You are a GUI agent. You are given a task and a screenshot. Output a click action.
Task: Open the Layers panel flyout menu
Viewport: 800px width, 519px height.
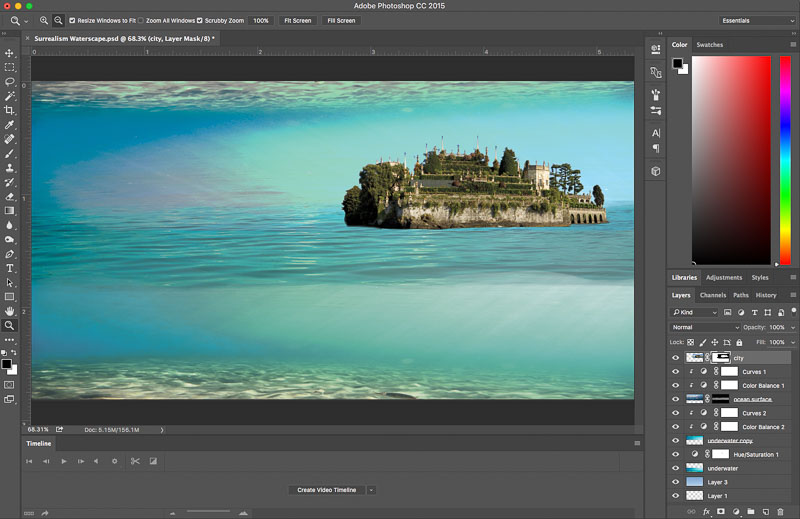pyautogui.click(x=793, y=295)
